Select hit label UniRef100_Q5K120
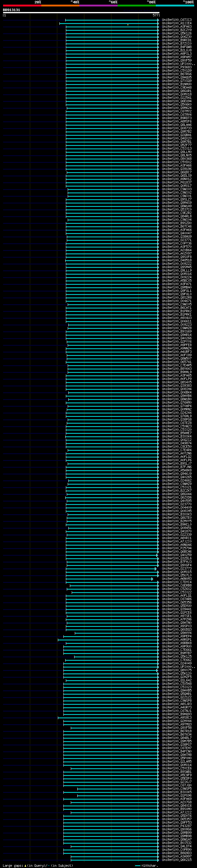 pos(176,673)
